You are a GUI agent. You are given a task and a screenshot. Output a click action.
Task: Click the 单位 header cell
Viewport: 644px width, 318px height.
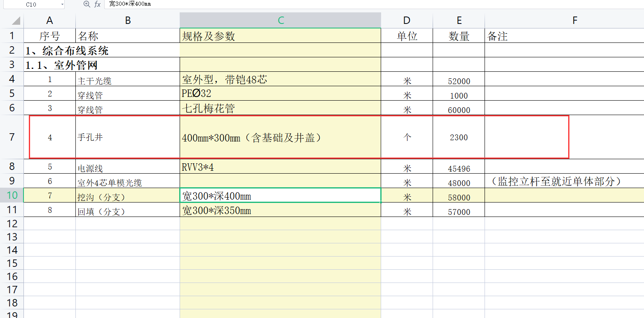[x=407, y=36]
